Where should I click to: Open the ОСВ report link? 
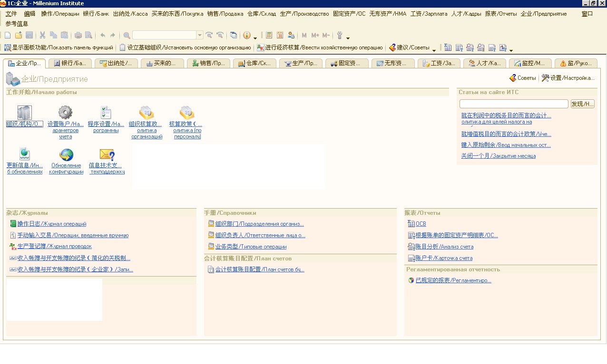[421, 224]
